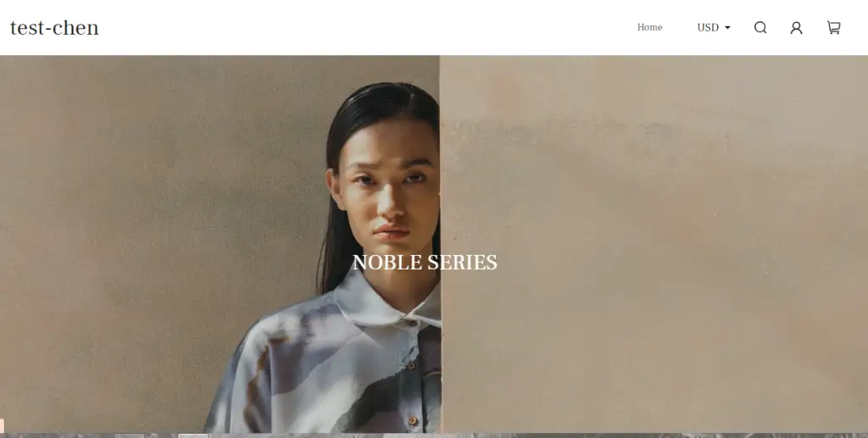Open the search magnifier icon
868x438 pixels.
pos(760,28)
